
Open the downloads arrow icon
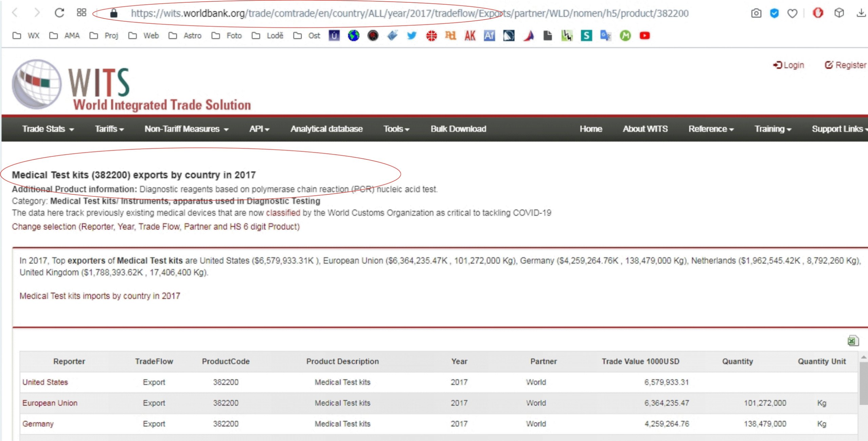click(x=861, y=13)
